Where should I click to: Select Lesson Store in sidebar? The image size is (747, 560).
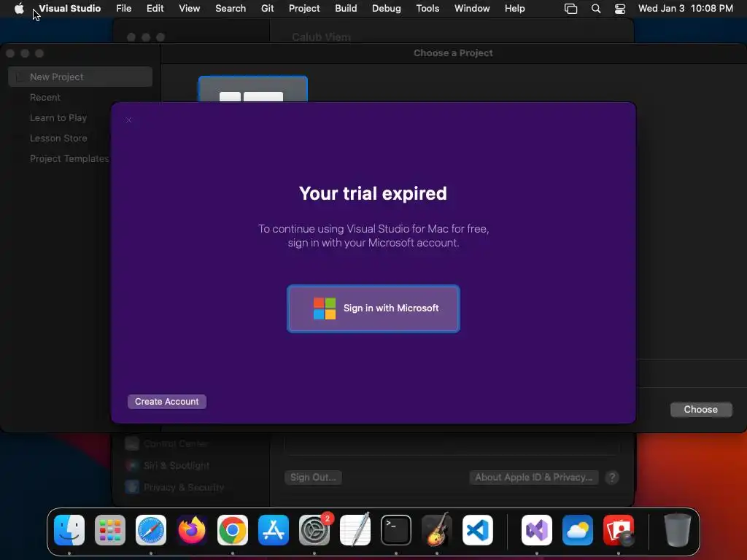[x=58, y=138]
